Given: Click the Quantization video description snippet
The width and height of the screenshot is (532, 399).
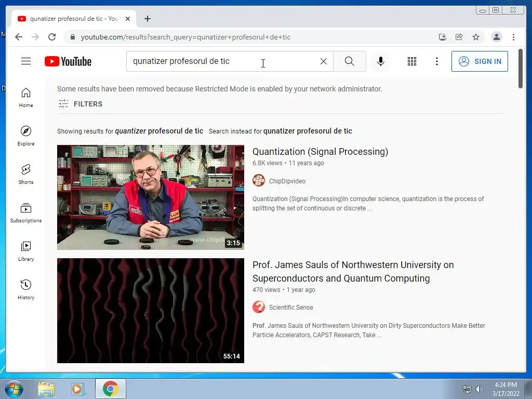Looking at the screenshot, I should (368, 204).
